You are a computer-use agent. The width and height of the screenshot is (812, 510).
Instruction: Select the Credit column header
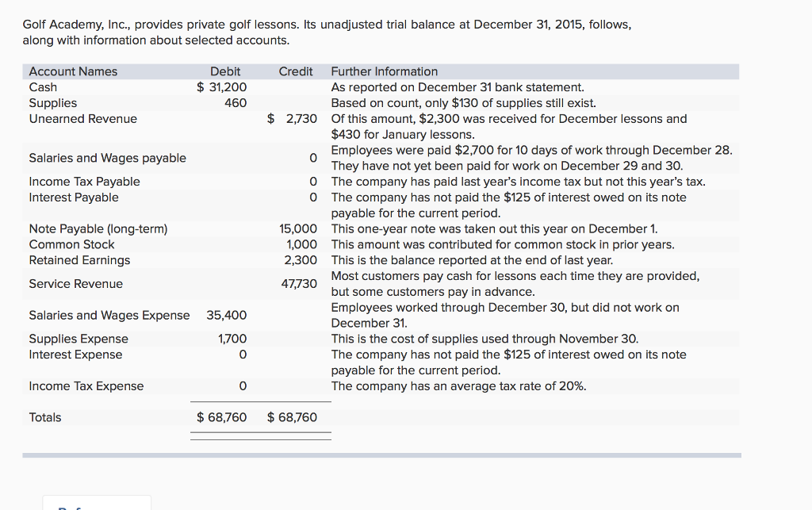tap(295, 71)
